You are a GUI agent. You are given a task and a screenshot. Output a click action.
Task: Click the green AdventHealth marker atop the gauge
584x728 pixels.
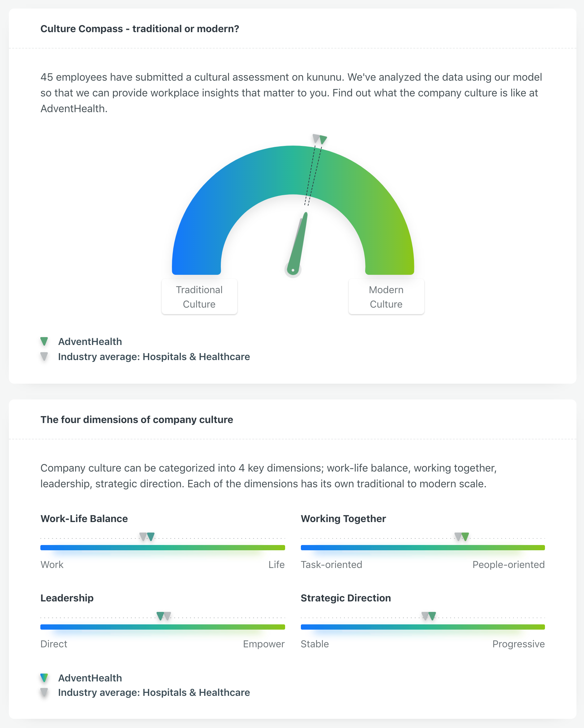323,139
